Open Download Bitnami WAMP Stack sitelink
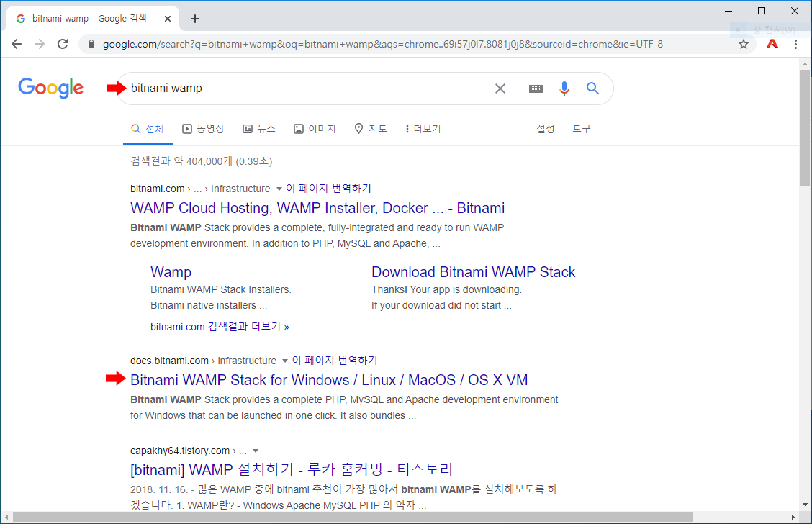812x524 pixels. pos(474,272)
